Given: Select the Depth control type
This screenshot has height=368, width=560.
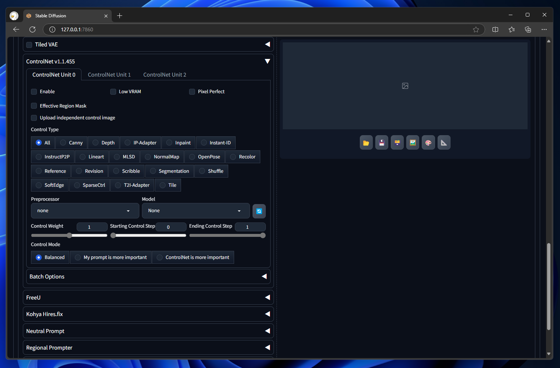Looking at the screenshot, I should tap(104, 143).
